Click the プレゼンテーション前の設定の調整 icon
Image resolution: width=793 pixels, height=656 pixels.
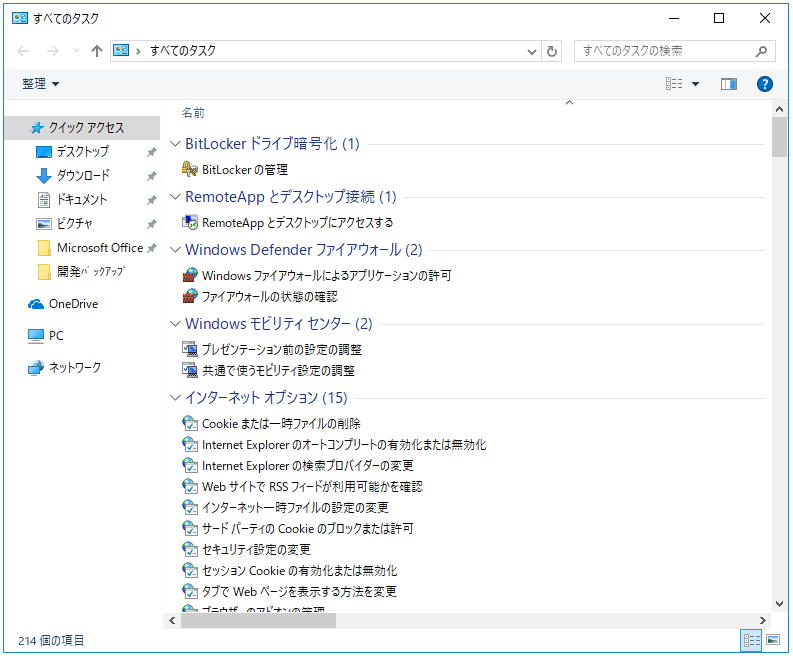pyautogui.click(x=190, y=349)
